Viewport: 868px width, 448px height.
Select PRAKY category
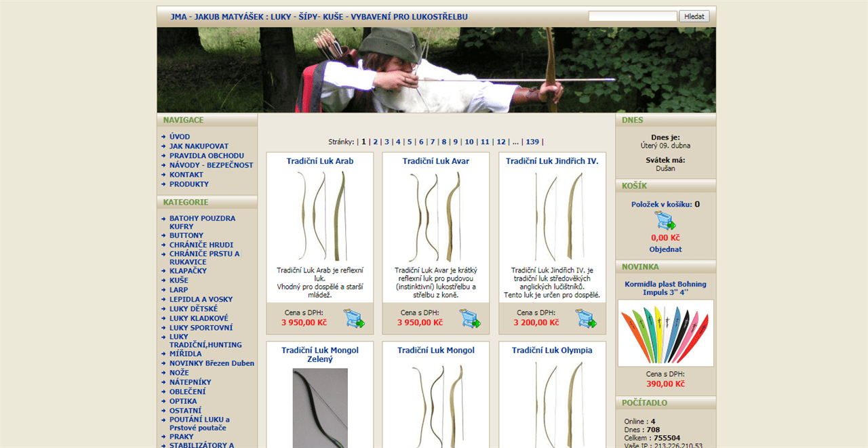pos(182,436)
